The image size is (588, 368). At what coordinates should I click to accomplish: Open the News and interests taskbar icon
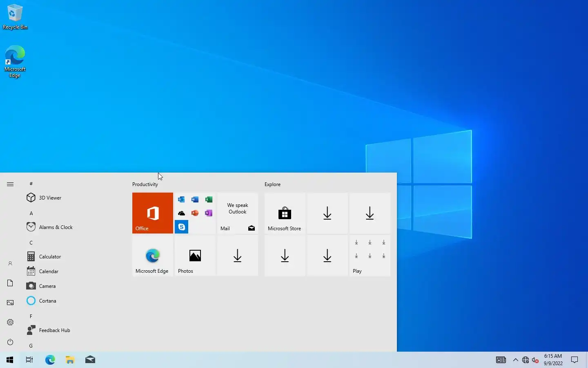pyautogui.click(x=501, y=360)
